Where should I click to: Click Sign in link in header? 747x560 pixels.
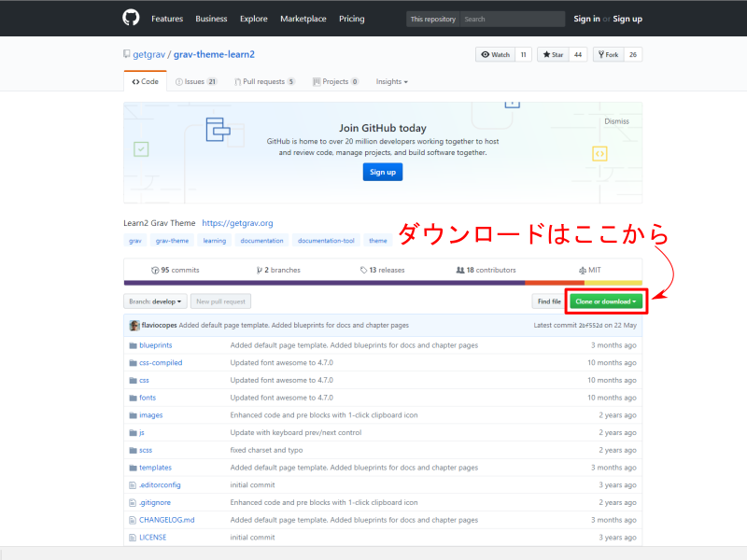586,19
